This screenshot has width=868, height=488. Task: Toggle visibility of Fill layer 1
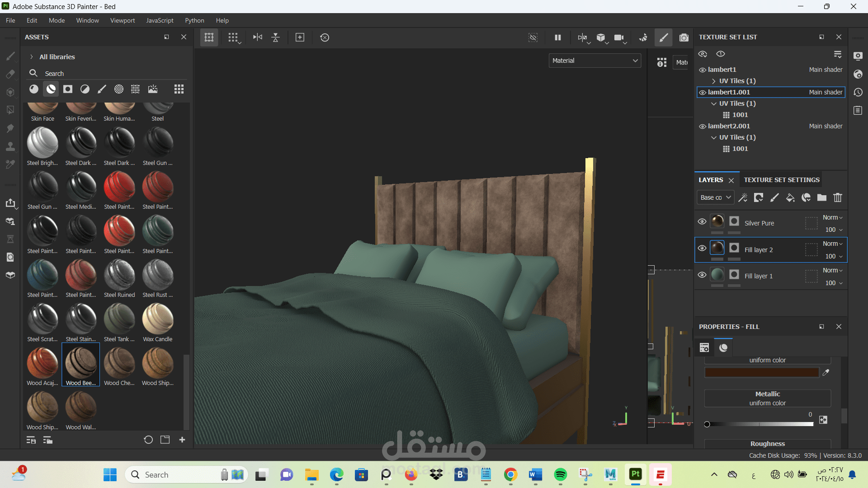tap(702, 275)
